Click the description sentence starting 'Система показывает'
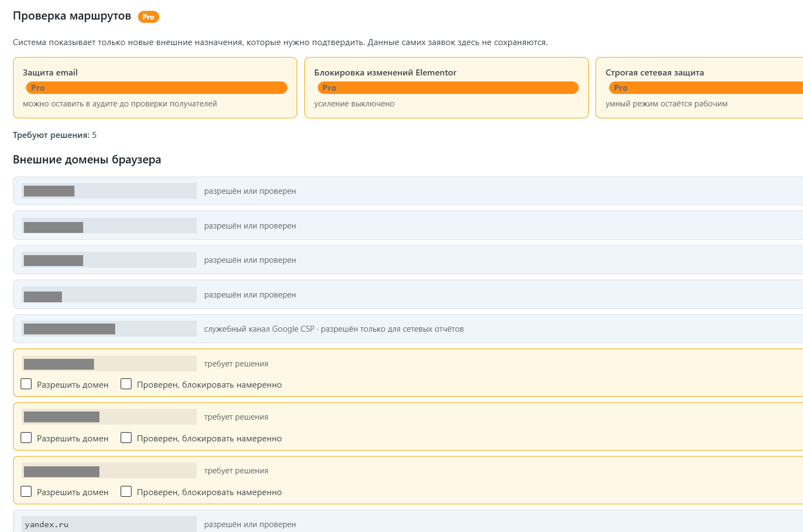 pos(280,42)
